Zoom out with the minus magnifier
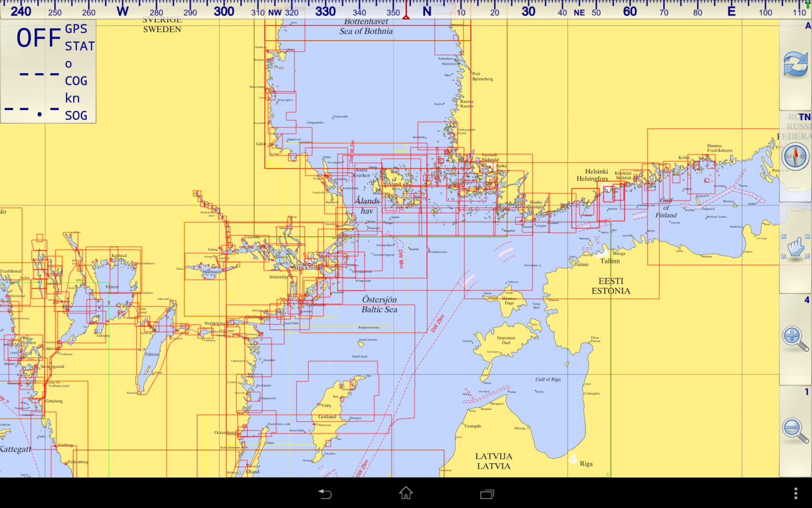The image size is (812, 508). click(795, 430)
